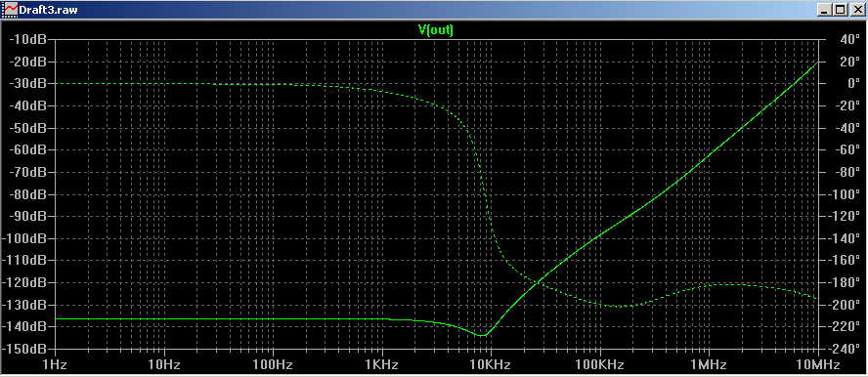Click the 100KHz frequency axis label
Screen dimensions: 868x377
599,365
